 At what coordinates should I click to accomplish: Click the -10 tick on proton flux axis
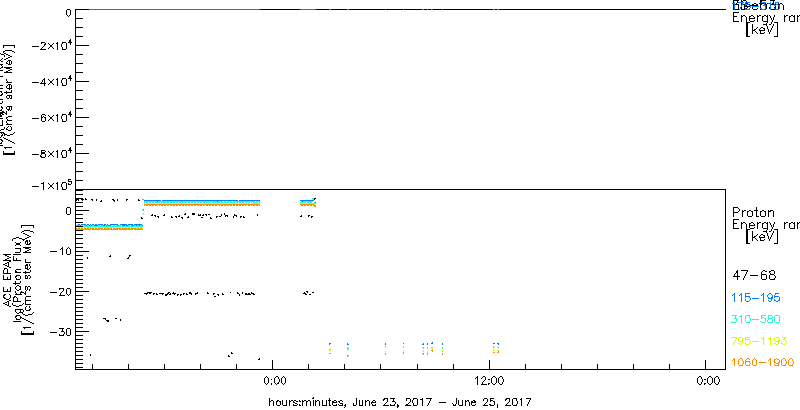click(x=61, y=251)
